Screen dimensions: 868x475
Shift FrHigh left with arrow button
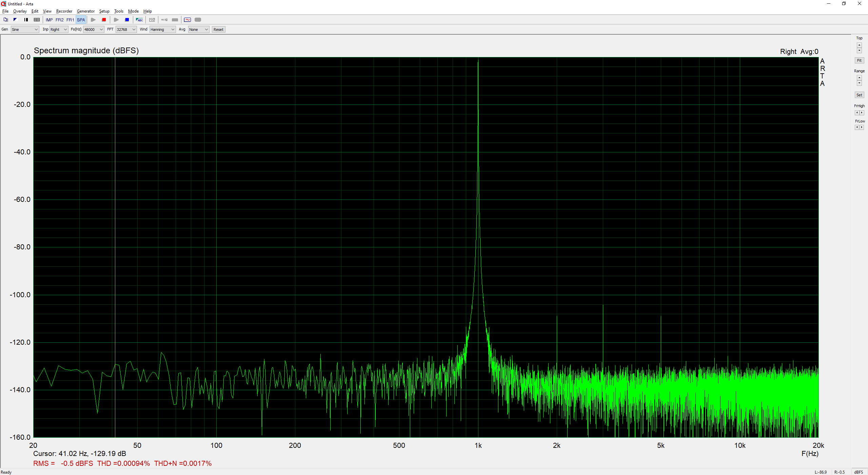(857, 113)
